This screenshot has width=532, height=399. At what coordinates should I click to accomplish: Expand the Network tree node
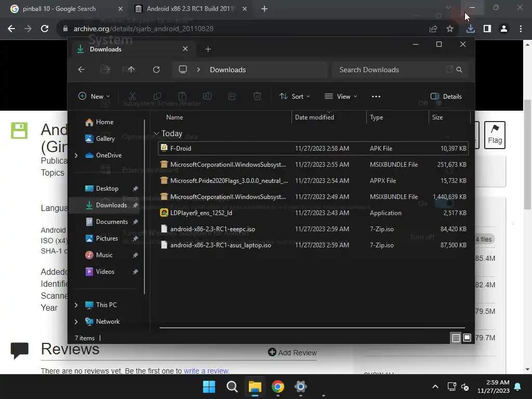(76, 321)
